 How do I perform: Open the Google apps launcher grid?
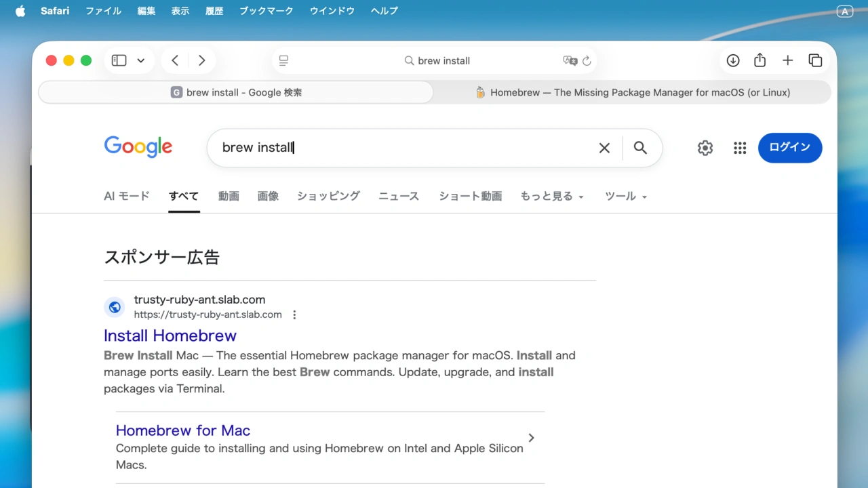tap(740, 148)
